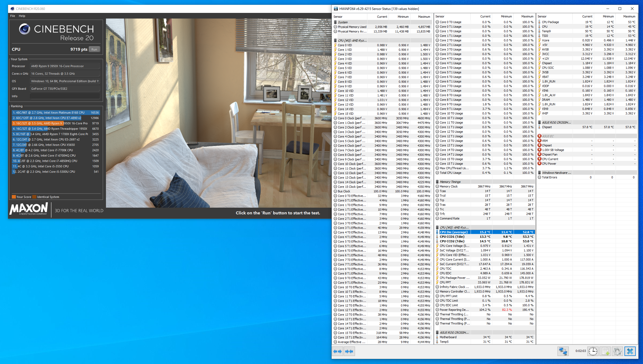The height and width of the screenshot is (364, 643).
Task: Select Xeon Platinum 8168 ranking entry
Action: 56,113
